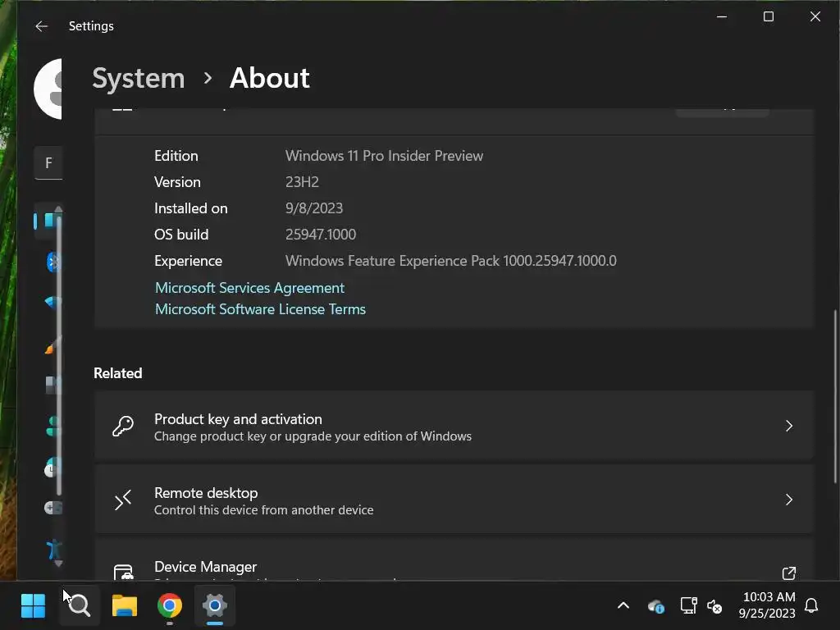Open Remote desktop settings

click(454, 500)
